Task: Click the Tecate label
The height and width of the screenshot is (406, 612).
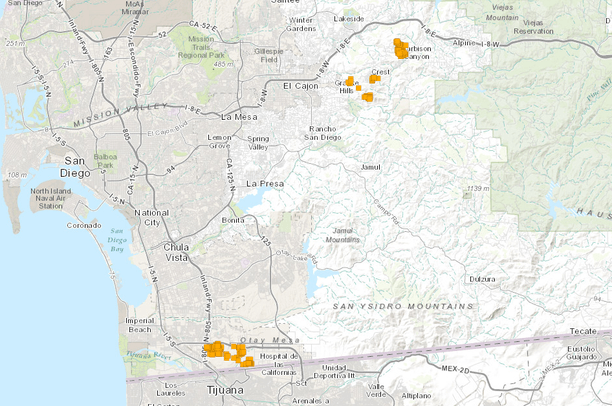Action: [x=583, y=331]
